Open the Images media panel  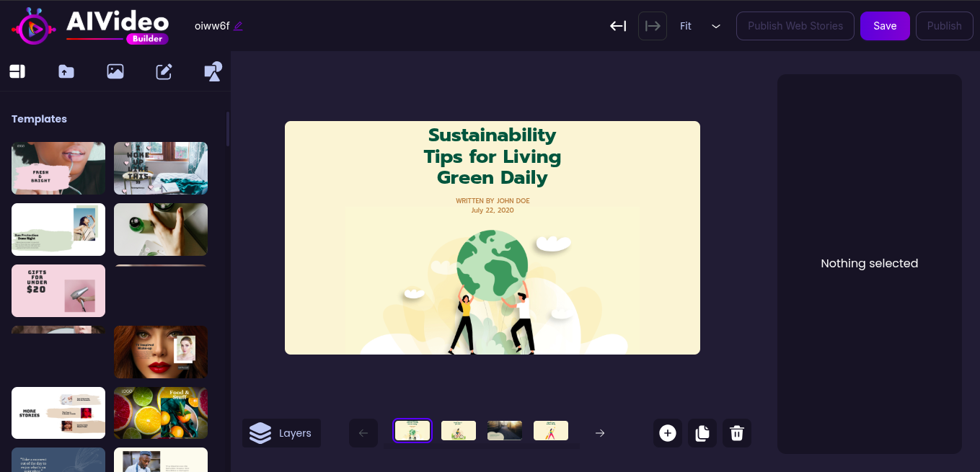tap(115, 71)
